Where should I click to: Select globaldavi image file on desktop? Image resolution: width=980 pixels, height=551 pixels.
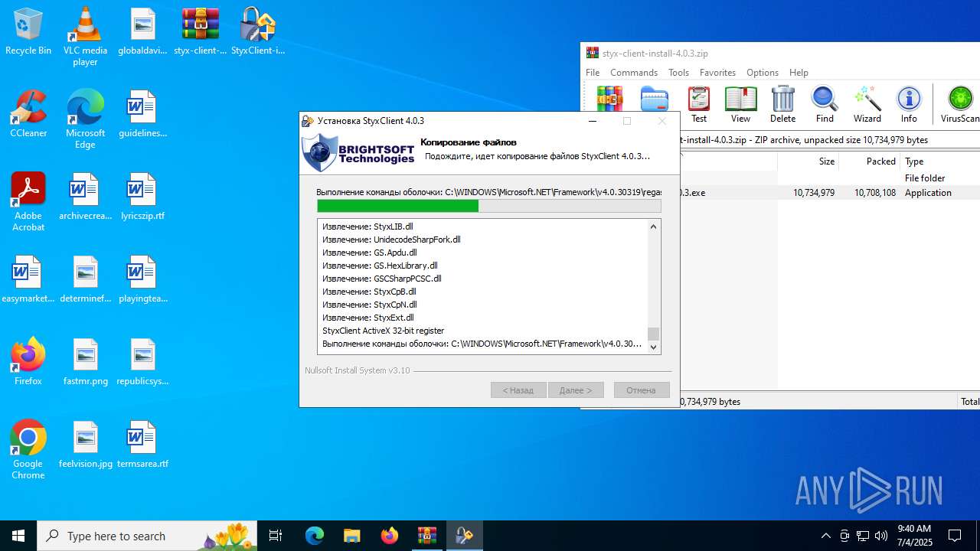pyautogui.click(x=142, y=32)
